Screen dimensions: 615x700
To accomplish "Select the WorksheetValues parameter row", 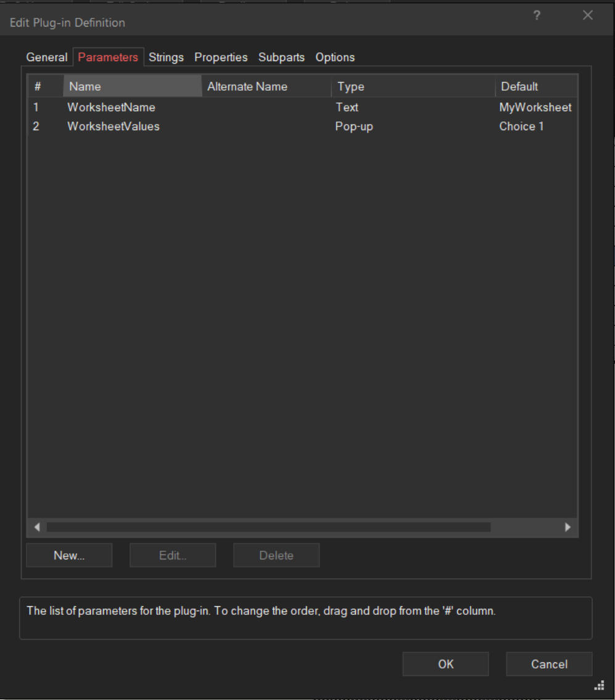I will coord(114,126).
